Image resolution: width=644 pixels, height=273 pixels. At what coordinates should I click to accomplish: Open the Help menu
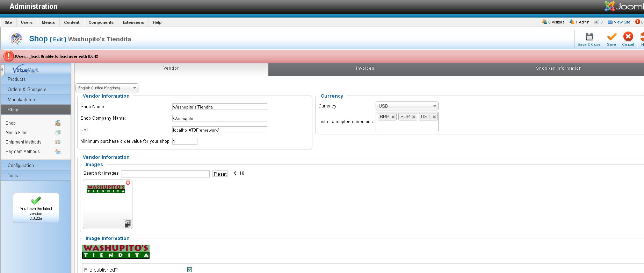(157, 22)
